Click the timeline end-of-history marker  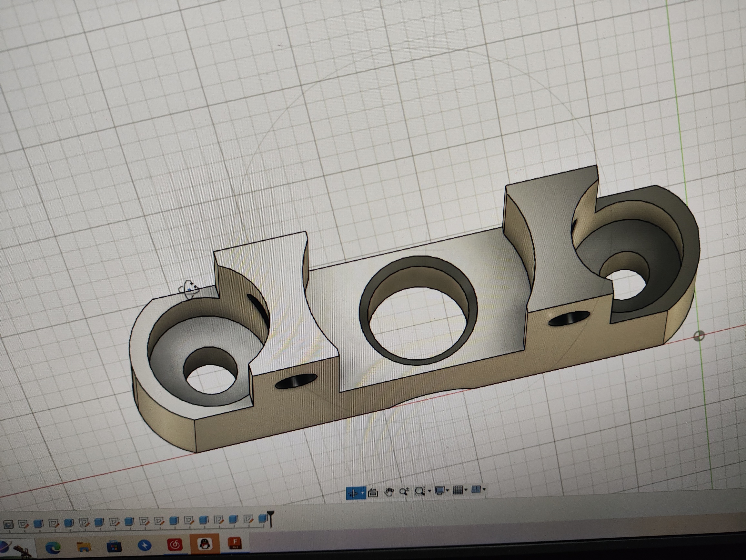click(270, 518)
